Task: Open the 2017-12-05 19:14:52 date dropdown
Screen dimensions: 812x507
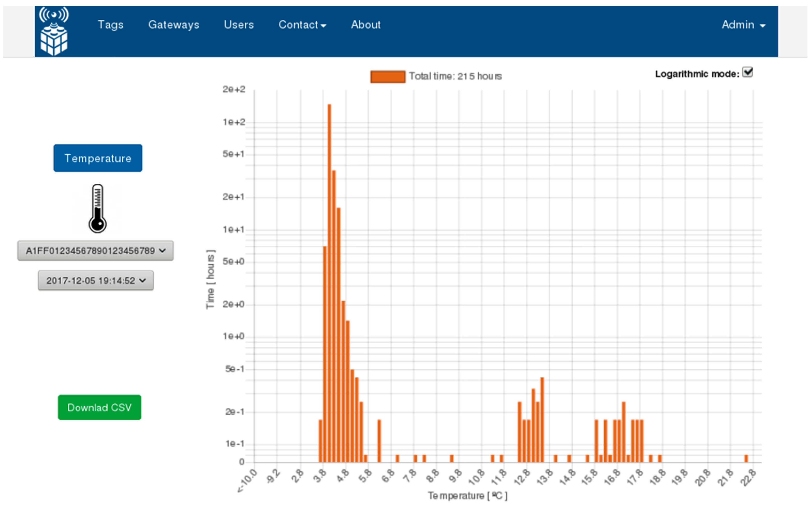Action: point(95,280)
